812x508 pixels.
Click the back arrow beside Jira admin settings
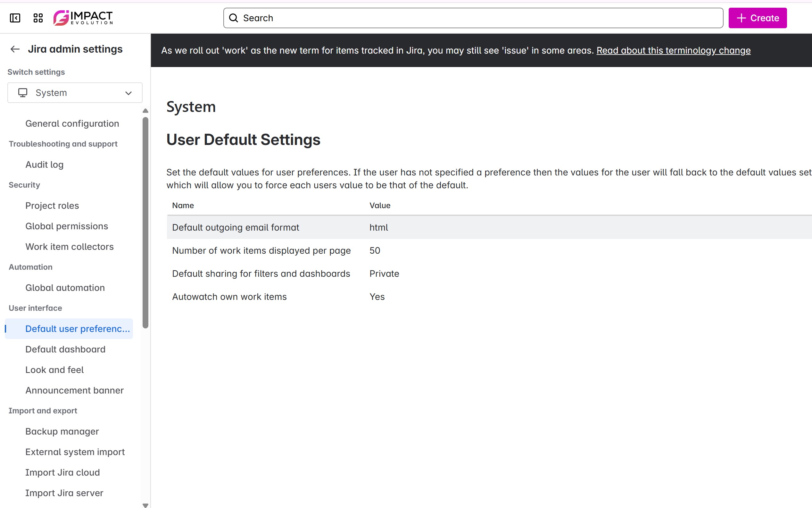click(15, 49)
